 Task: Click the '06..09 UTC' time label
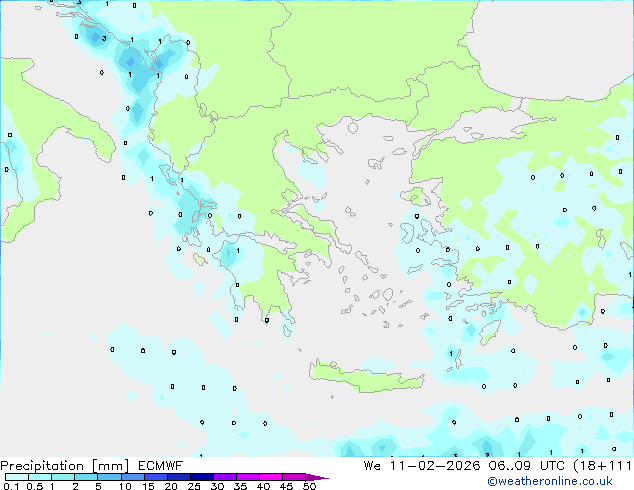pos(527,466)
